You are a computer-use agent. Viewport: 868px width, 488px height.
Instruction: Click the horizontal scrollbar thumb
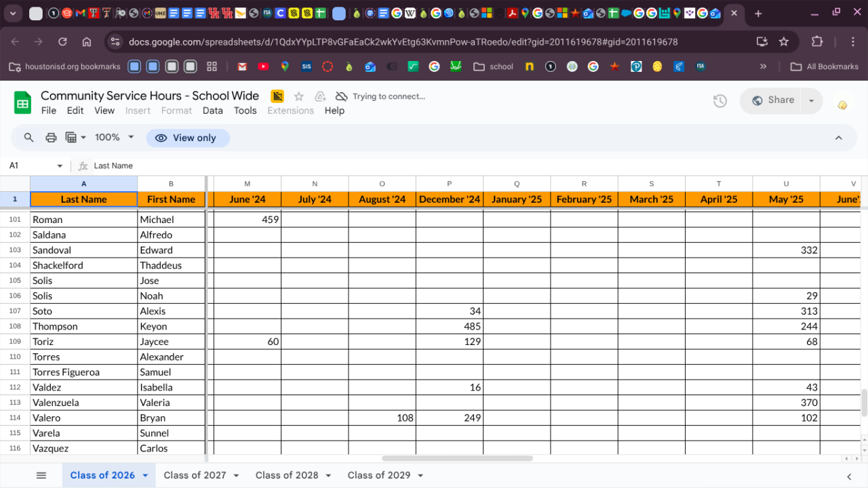pos(457,459)
